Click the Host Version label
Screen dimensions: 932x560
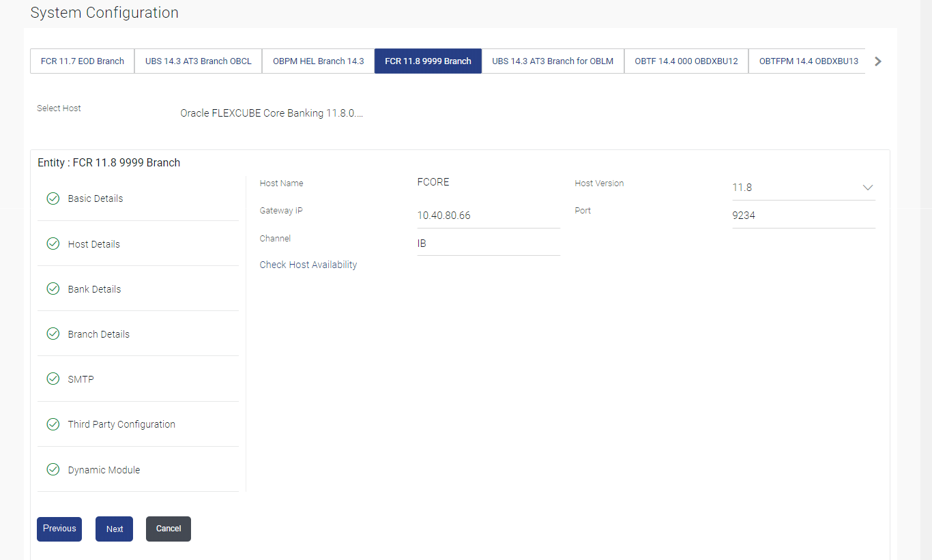(599, 183)
